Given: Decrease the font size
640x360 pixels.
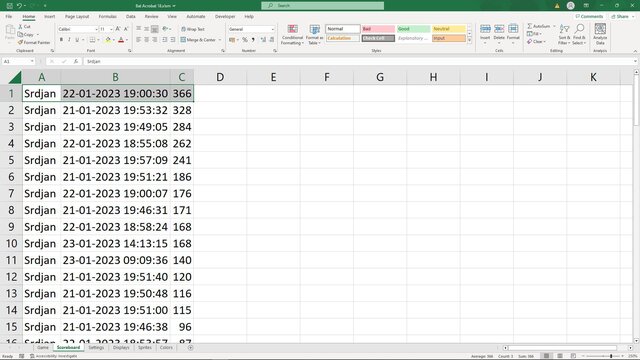Looking at the screenshot, I should 126,29.
